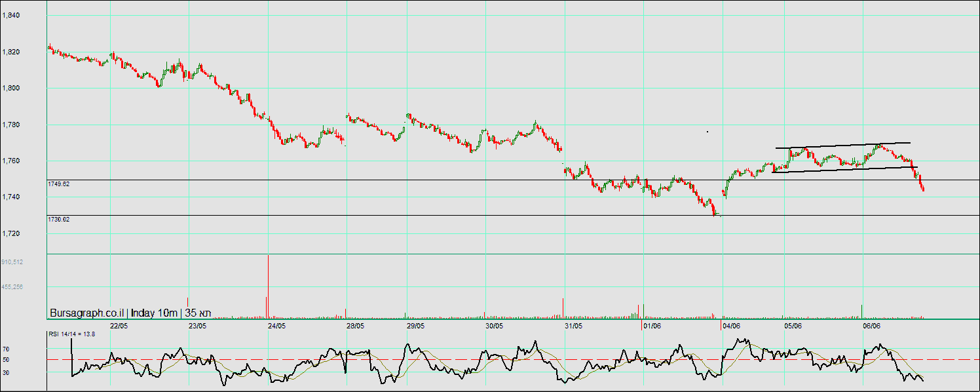Screen dimensions: 980x392
Task: Click the 28/05 date label
Action: coord(355,325)
